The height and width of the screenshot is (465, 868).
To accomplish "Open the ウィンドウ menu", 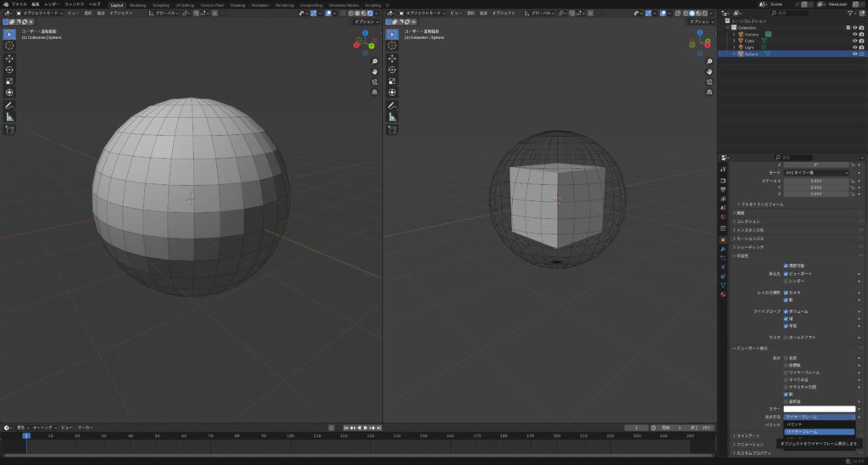I will (75, 4).
